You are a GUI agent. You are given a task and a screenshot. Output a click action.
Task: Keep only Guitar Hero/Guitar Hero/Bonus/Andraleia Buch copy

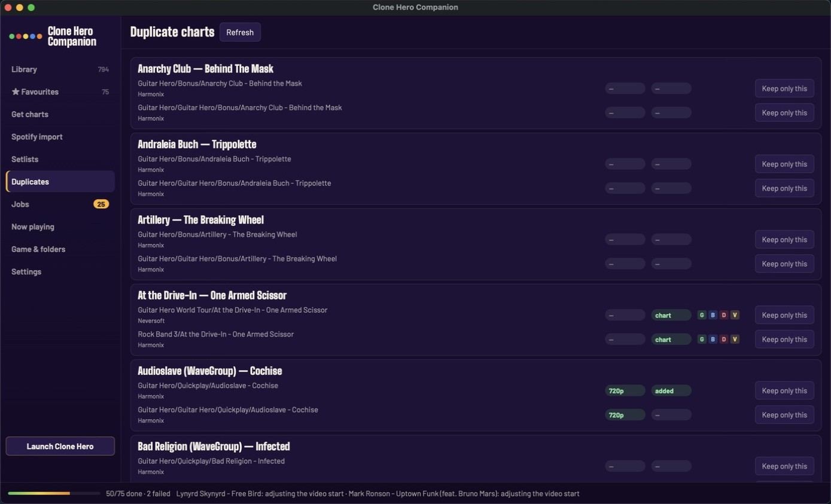[x=784, y=188]
